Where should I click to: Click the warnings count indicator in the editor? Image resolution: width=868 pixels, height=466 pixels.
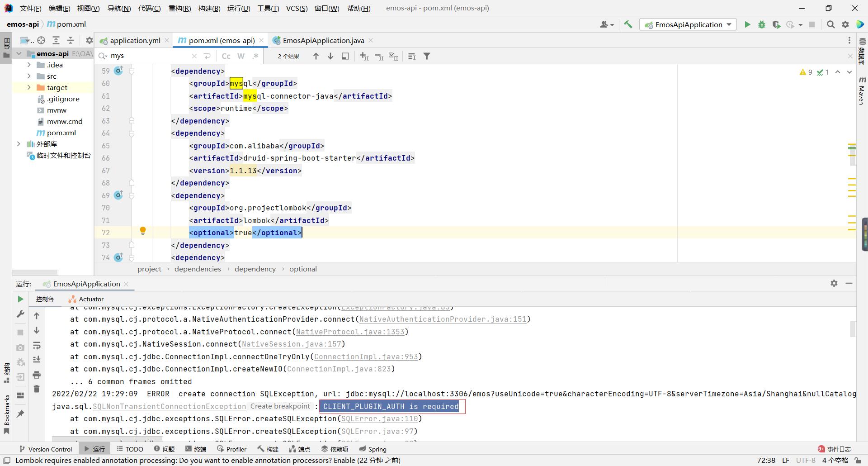point(806,72)
